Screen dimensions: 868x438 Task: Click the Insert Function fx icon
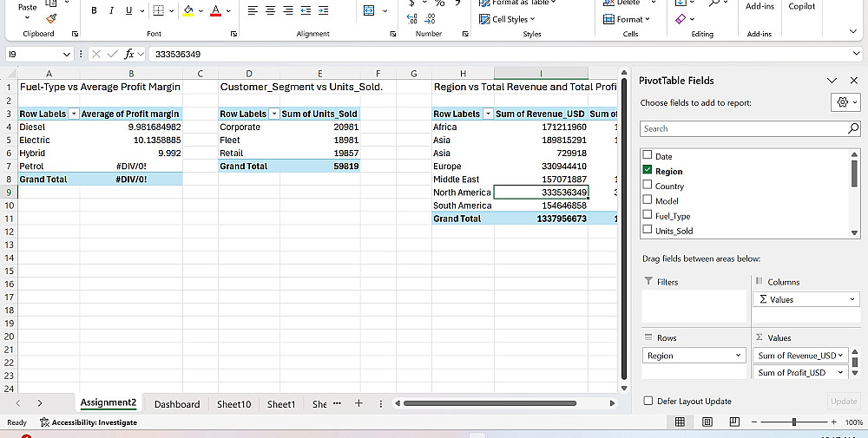point(128,54)
